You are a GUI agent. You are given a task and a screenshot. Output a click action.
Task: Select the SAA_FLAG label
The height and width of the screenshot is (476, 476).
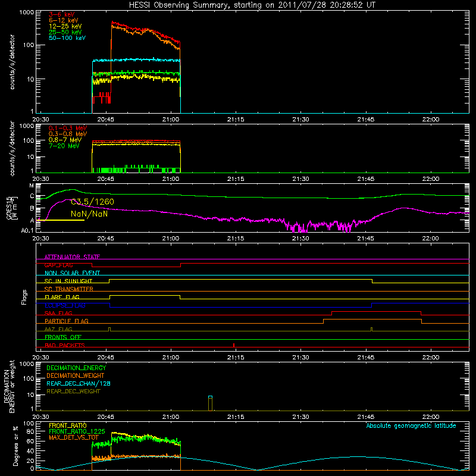click(58, 313)
